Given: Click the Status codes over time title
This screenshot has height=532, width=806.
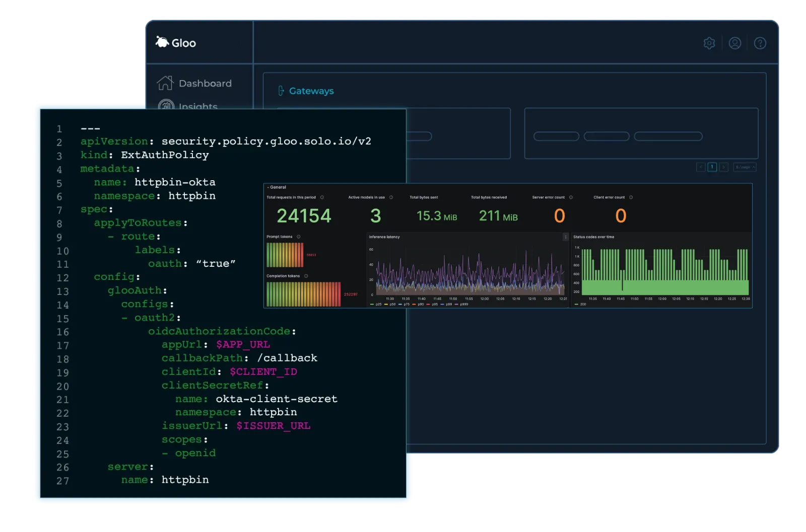Looking at the screenshot, I should click(x=593, y=237).
